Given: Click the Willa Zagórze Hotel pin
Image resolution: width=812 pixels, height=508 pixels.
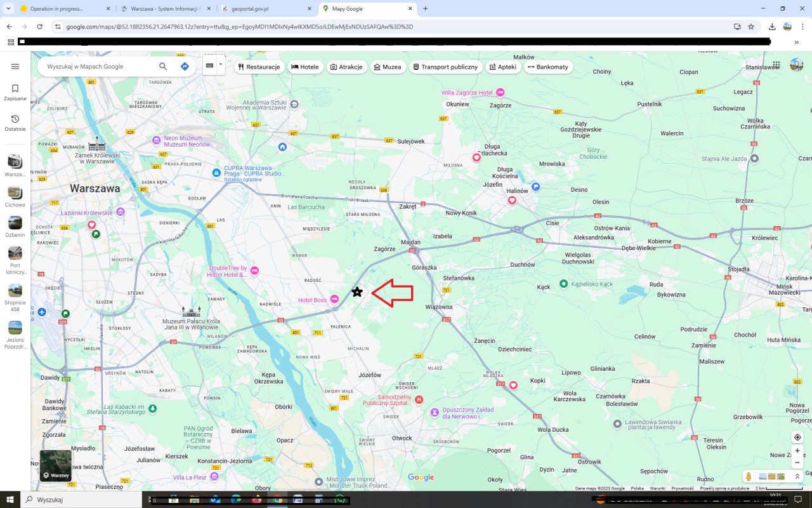Looking at the screenshot, I should pos(500,93).
